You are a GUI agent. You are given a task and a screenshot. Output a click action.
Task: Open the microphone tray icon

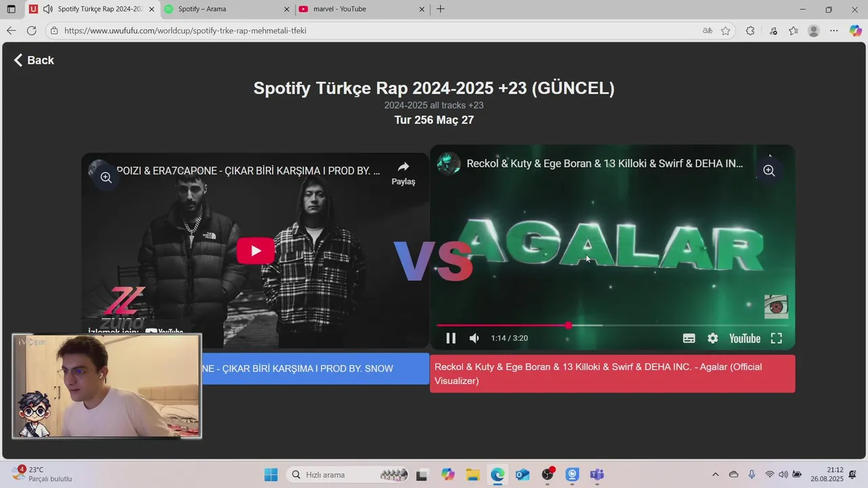pyautogui.click(x=751, y=474)
